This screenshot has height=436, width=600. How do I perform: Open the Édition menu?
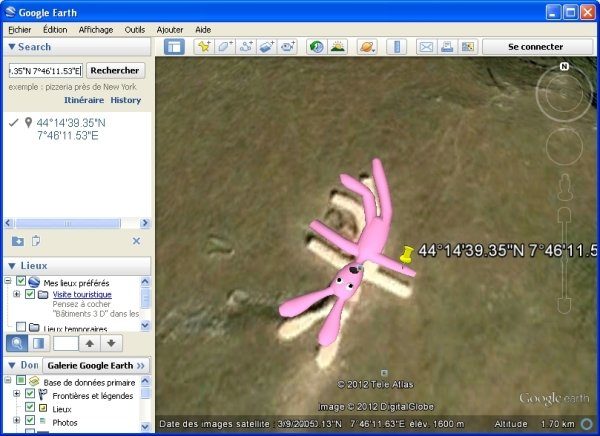[55, 29]
